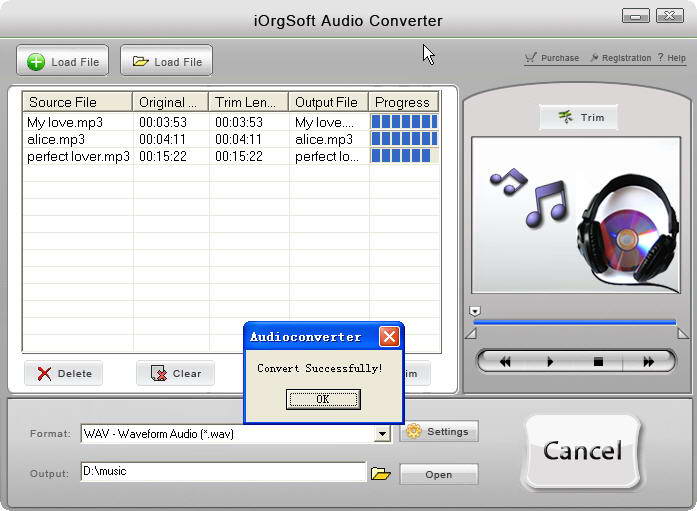The width and height of the screenshot is (697, 511).
Task: Click the Trim Len column header
Action: 249,102
